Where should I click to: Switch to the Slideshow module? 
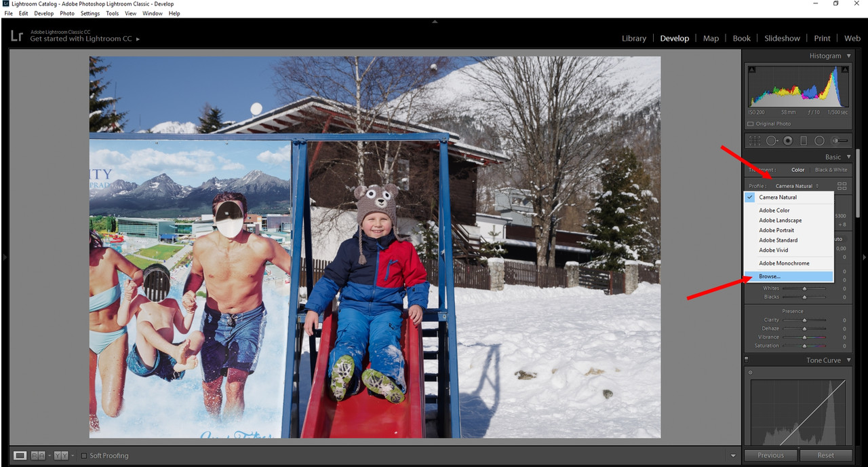pyautogui.click(x=782, y=38)
